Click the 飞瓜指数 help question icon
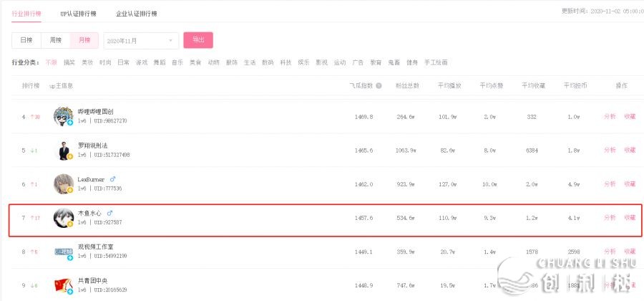Image resolution: width=644 pixels, height=301 pixels. [379, 86]
